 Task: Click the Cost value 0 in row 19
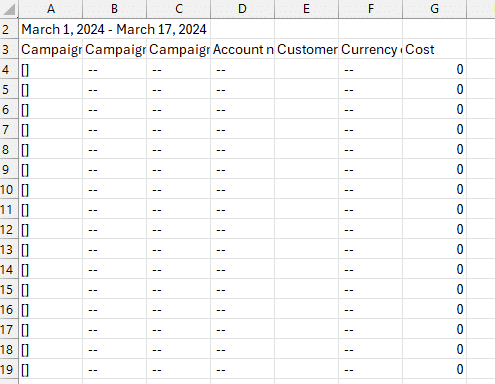[434, 369]
